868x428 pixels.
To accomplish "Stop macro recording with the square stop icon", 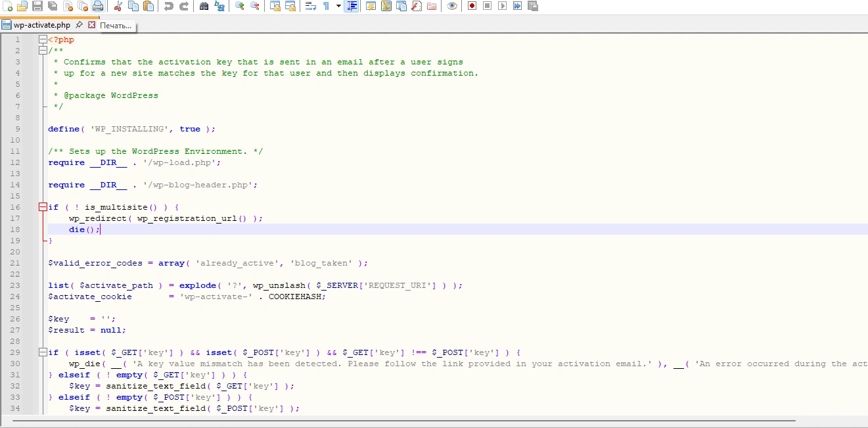I will click(487, 6).
